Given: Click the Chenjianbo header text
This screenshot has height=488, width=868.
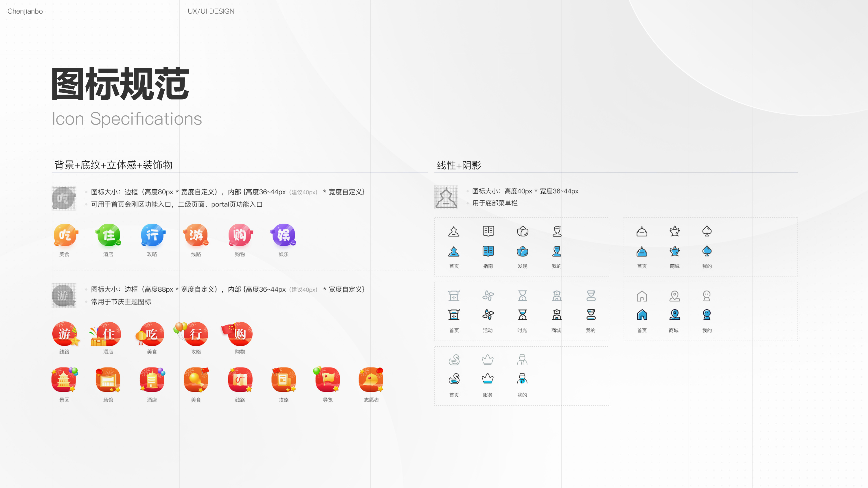Looking at the screenshot, I should pyautogui.click(x=25, y=11).
